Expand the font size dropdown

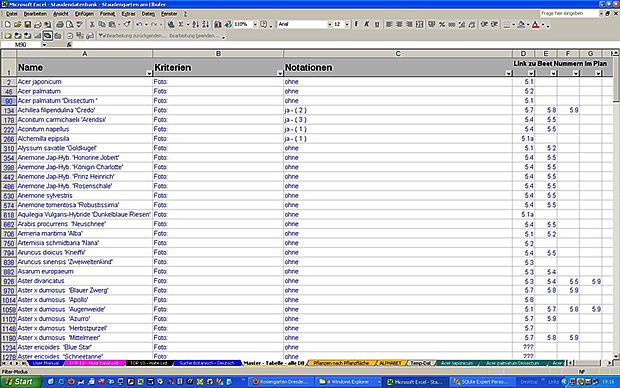point(347,25)
